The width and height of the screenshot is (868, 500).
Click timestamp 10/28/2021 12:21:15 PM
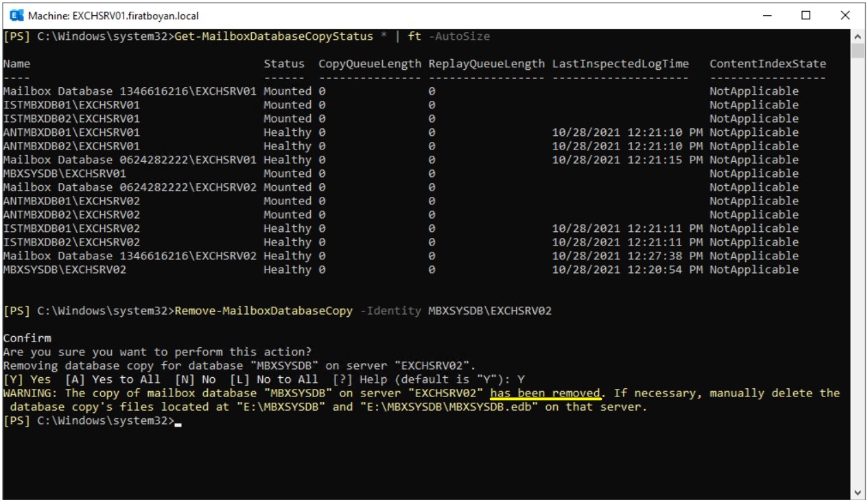(x=627, y=160)
